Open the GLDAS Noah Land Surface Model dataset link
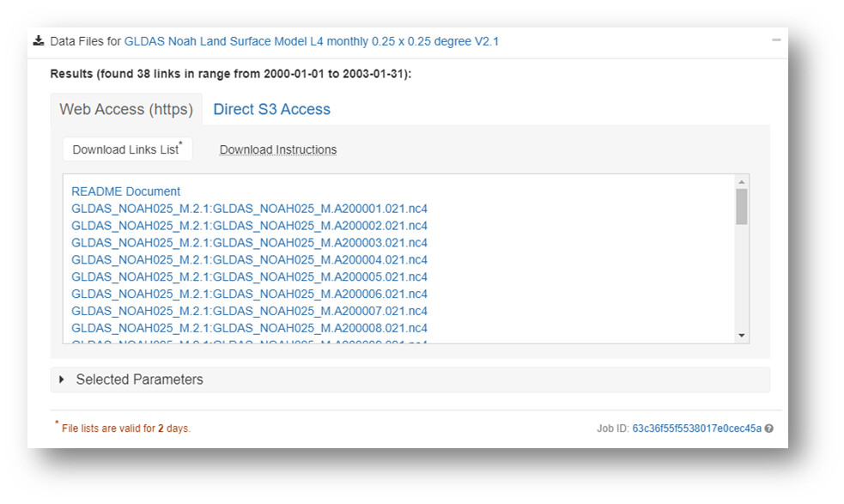The height and width of the screenshot is (504, 844). (x=312, y=41)
